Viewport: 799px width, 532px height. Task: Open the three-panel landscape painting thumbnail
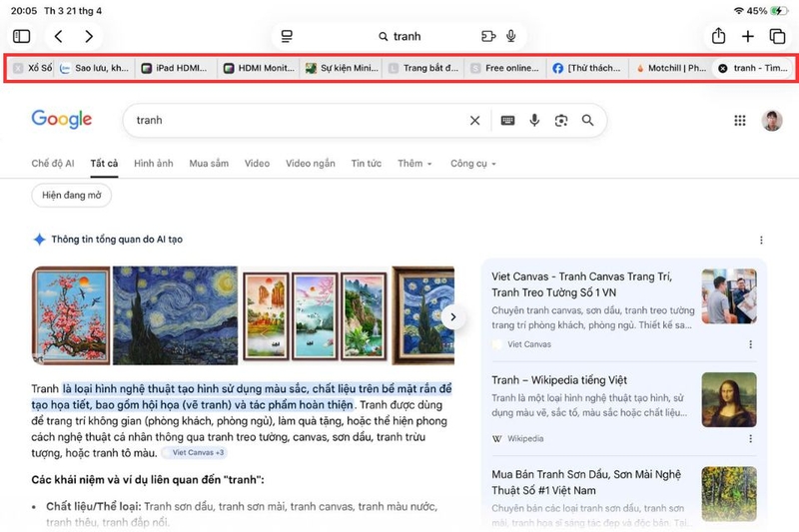tap(315, 315)
